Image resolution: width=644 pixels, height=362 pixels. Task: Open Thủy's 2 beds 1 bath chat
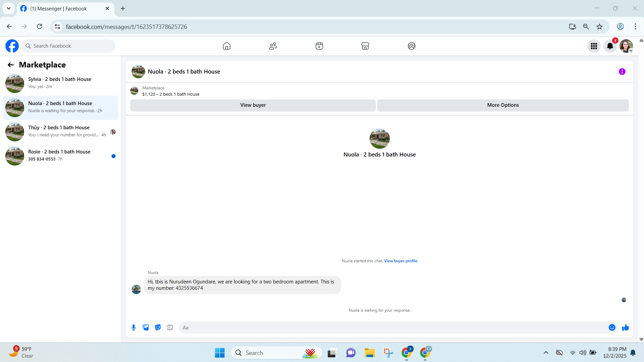pos(60,132)
